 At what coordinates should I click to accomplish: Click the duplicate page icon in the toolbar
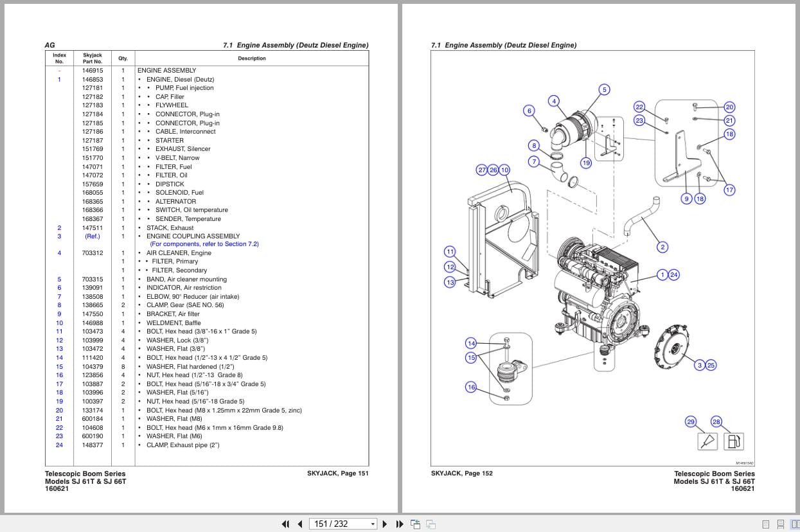pyautogui.click(x=431, y=524)
